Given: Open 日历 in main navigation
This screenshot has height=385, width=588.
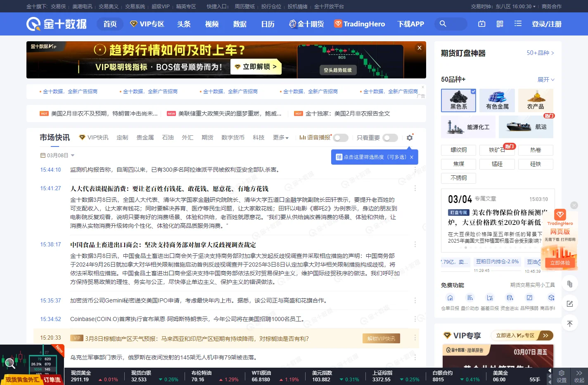Looking at the screenshot, I should pyautogui.click(x=268, y=24).
